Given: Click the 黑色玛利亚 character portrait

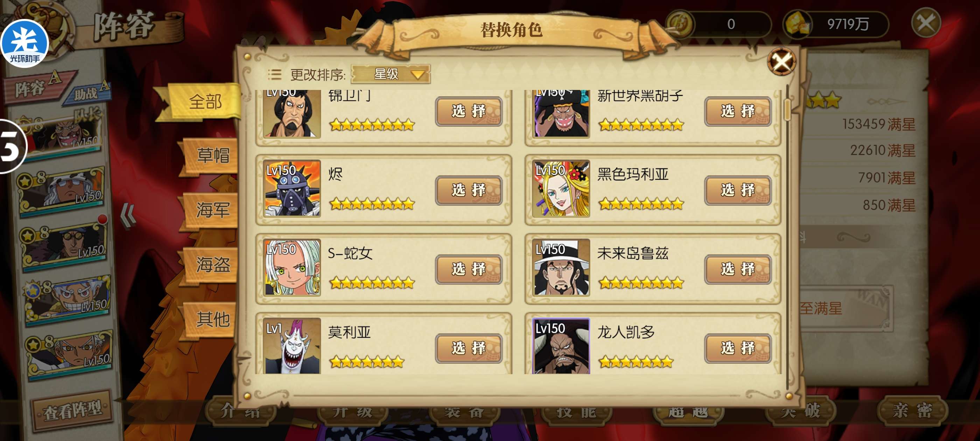Looking at the screenshot, I should [x=561, y=188].
